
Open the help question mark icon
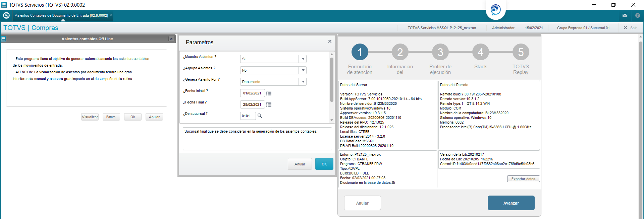638,15
